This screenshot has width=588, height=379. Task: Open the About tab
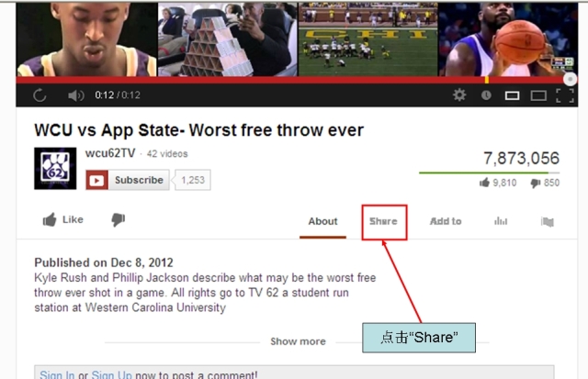click(x=322, y=221)
